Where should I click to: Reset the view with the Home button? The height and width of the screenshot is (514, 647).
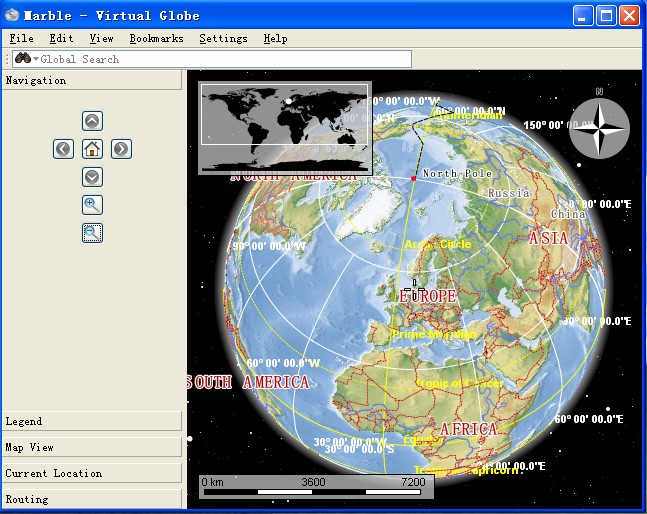(92, 149)
